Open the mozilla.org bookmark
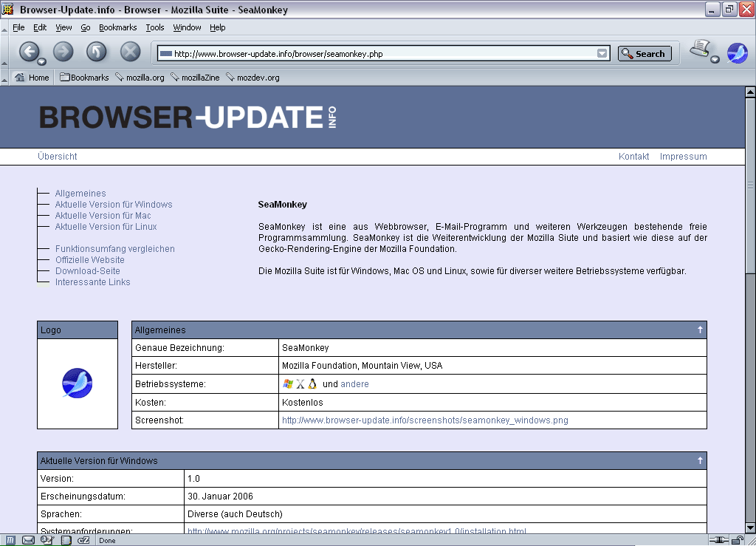 (140, 77)
